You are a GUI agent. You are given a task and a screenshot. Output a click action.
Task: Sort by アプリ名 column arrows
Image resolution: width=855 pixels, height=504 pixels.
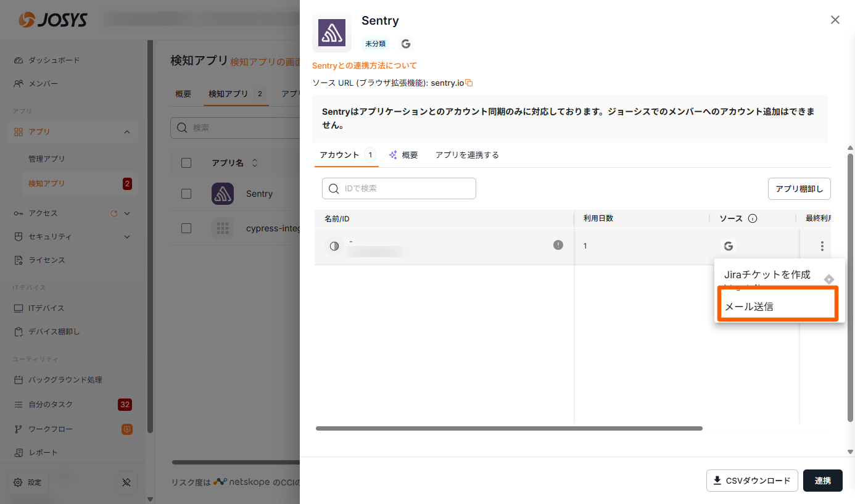(x=254, y=163)
